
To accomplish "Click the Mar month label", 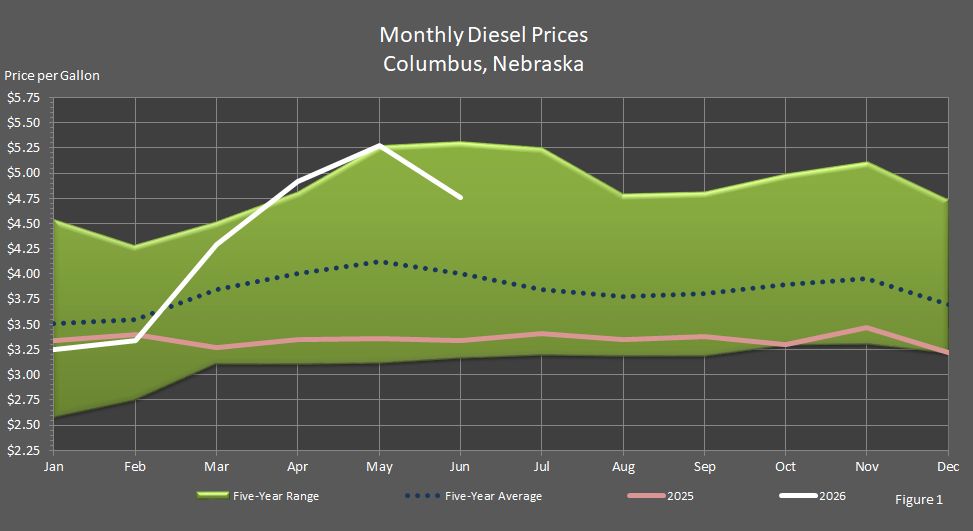I will [x=217, y=466].
